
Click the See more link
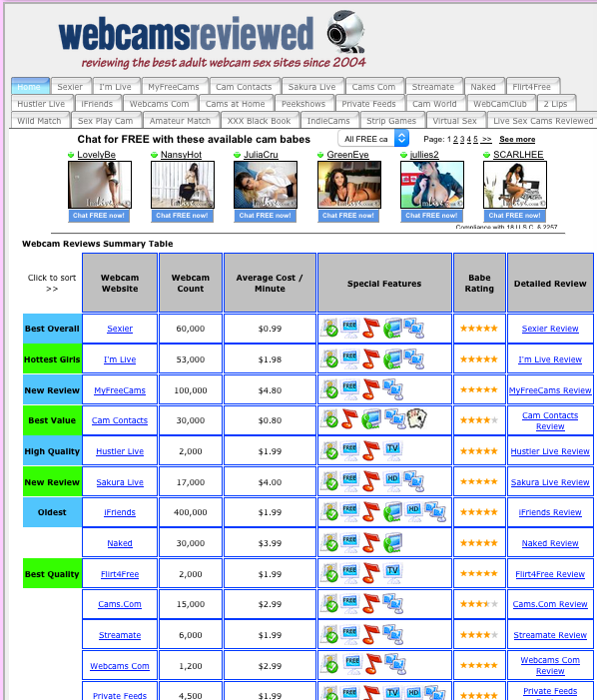517,139
